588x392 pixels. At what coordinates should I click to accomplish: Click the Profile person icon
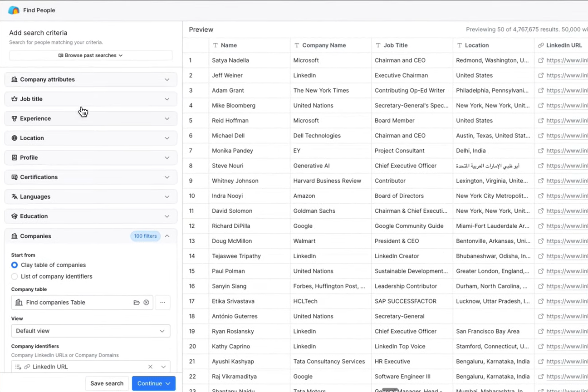[x=15, y=157]
